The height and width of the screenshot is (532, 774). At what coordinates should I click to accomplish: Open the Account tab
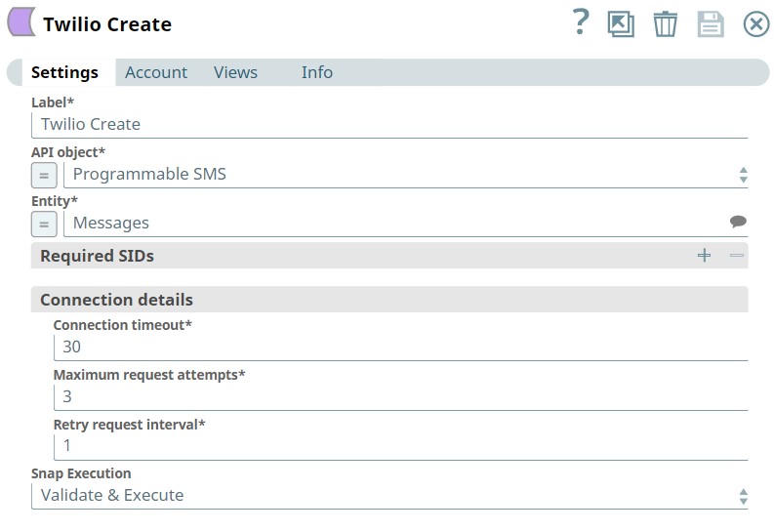pyautogui.click(x=156, y=72)
